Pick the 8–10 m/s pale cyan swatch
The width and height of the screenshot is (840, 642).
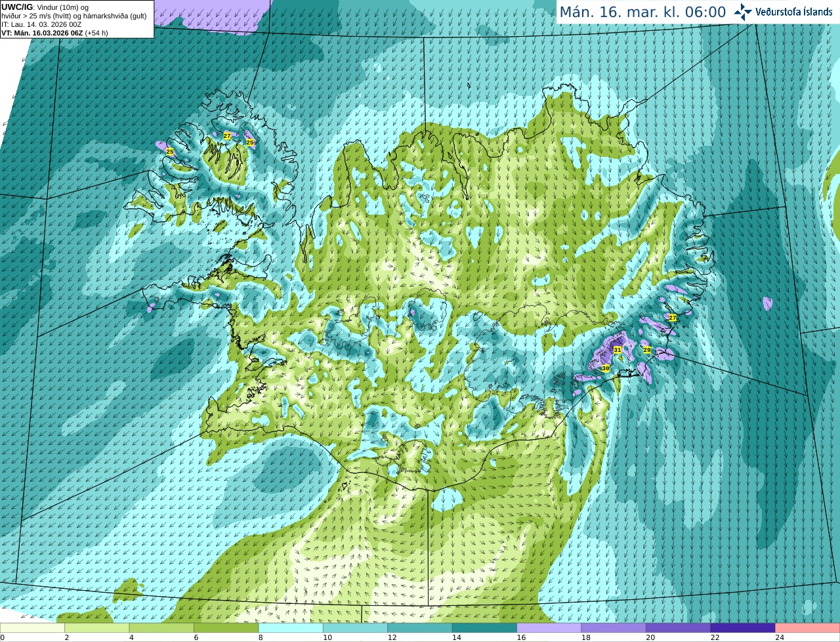(291, 628)
